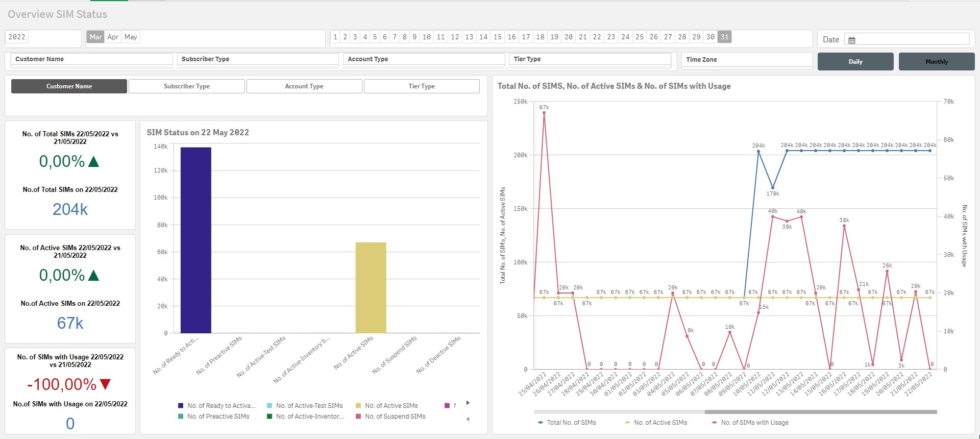The image size is (980, 439).
Task: Expand the Subscriber Type filter pane
Action: (x=258, y=59)
